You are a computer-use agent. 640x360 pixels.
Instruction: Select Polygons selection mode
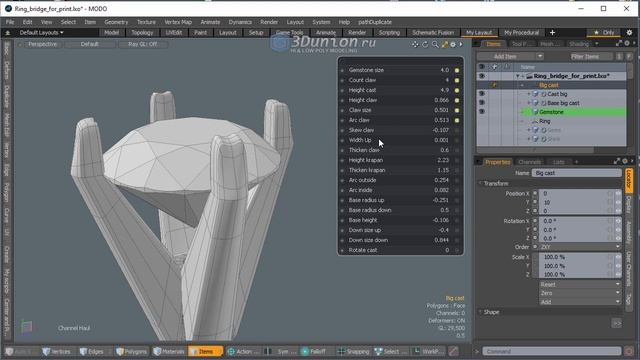tap(131, 351)
